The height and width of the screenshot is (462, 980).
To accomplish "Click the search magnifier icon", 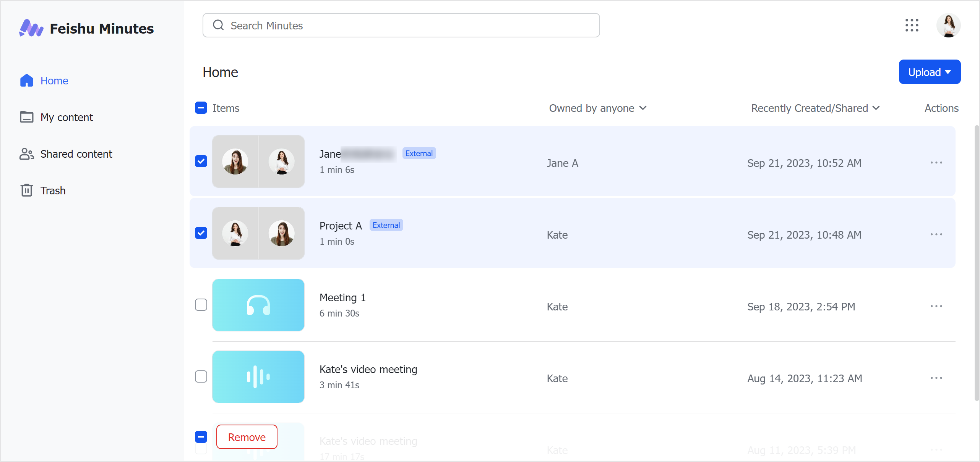I will click(x=218, y=25).
